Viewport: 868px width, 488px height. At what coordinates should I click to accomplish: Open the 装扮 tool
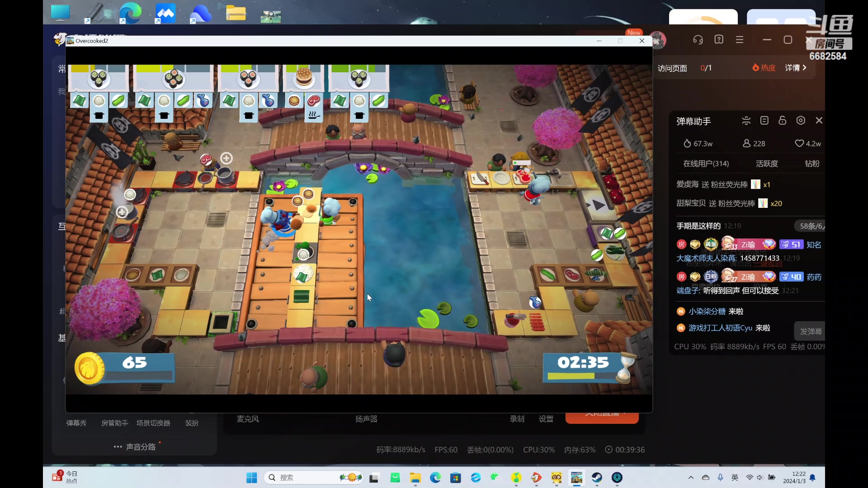pos(192,423)
